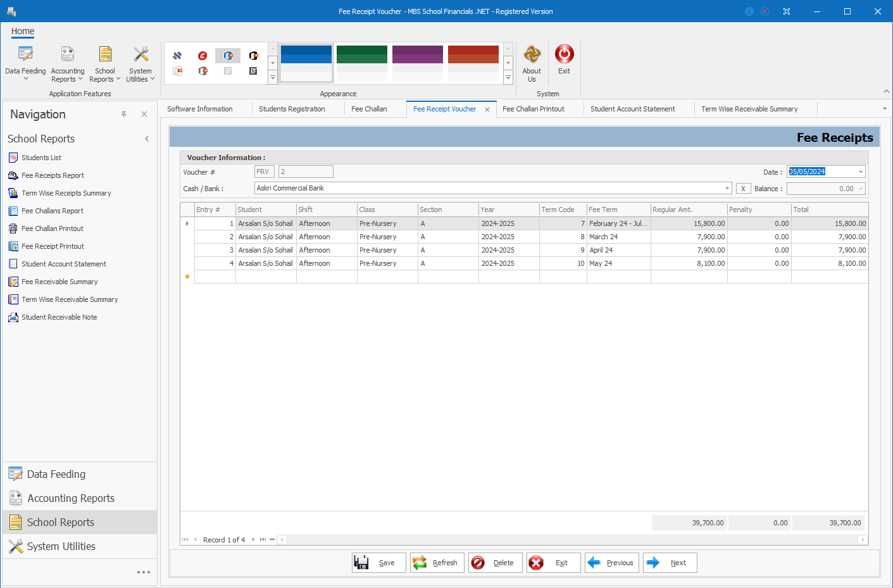This screenshot has height=588, width=893.
Task: Click the Save button
Action: [378, 563]
